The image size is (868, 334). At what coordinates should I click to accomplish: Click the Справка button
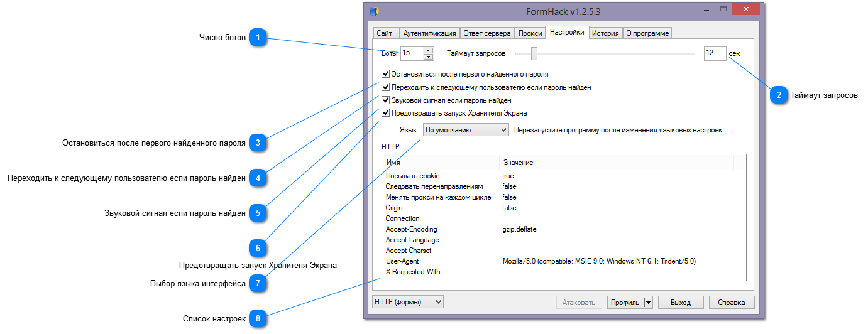pyautogui.click(x=732, y=303)
